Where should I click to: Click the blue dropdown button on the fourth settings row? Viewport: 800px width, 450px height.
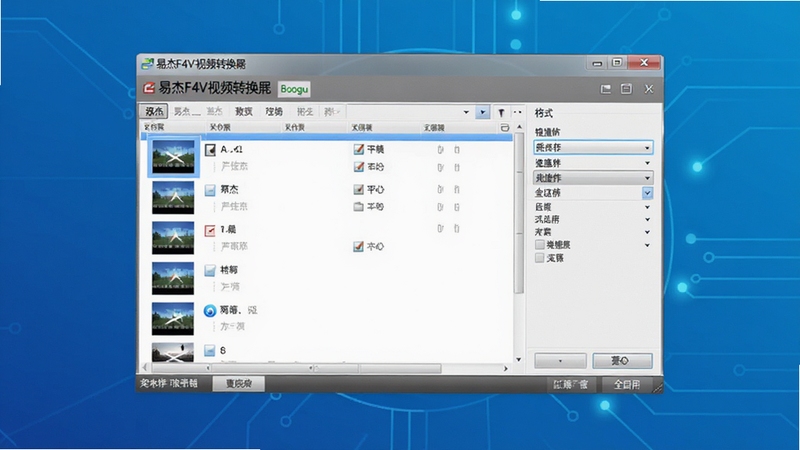(x=647, y=193)
